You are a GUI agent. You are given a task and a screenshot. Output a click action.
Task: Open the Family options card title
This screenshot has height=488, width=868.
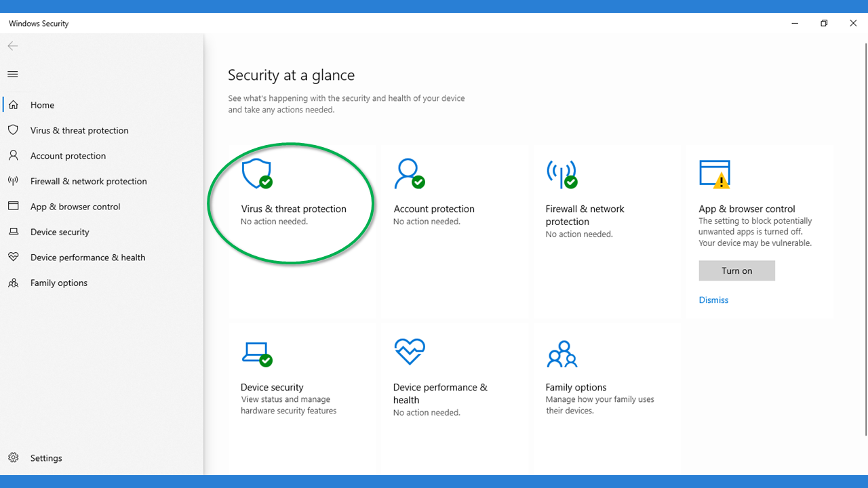(576, 387)
